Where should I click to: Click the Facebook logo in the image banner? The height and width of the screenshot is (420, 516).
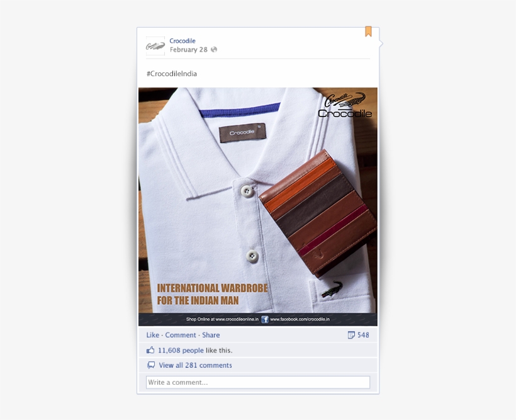pos(265,319)
